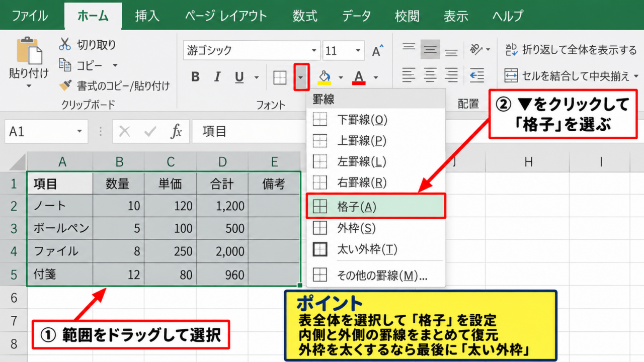Click cell containing ボールペン
This screenshot has height=362, width=644.
tap(60, 228)
